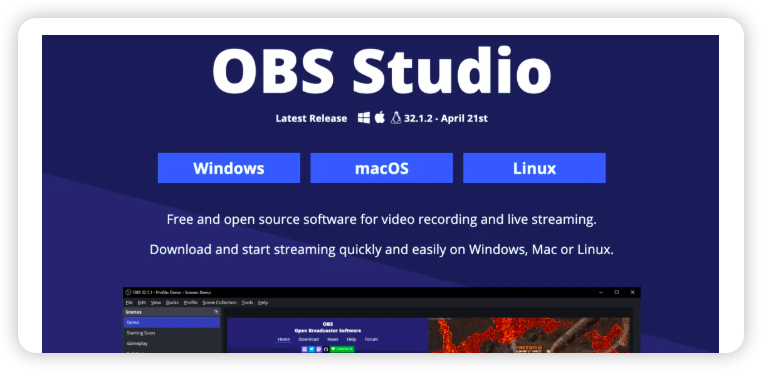Click the Windows download button
762x371 pixels.
coord(229,168)
